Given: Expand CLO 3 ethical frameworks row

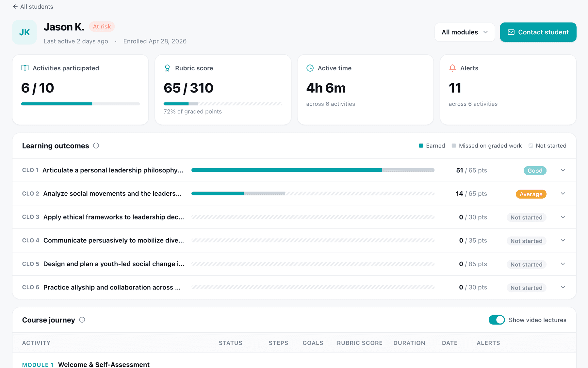Looking at the screenshot, I should pos(563,217).
